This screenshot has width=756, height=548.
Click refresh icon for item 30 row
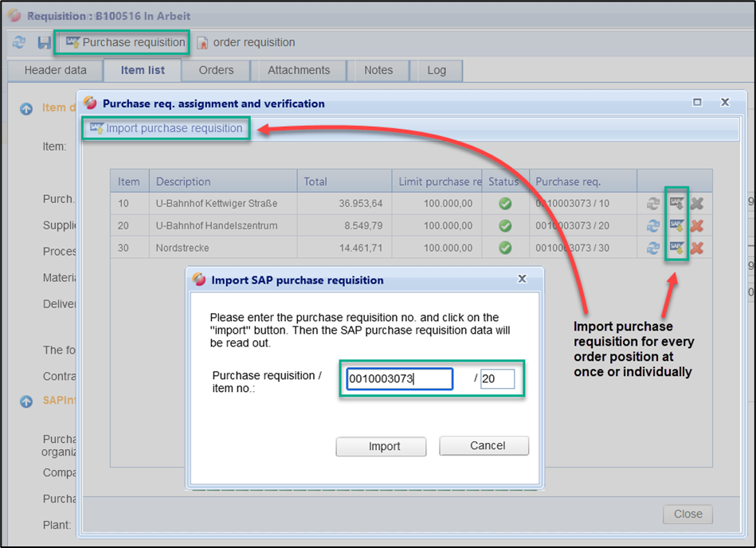(x=653, y=248)
